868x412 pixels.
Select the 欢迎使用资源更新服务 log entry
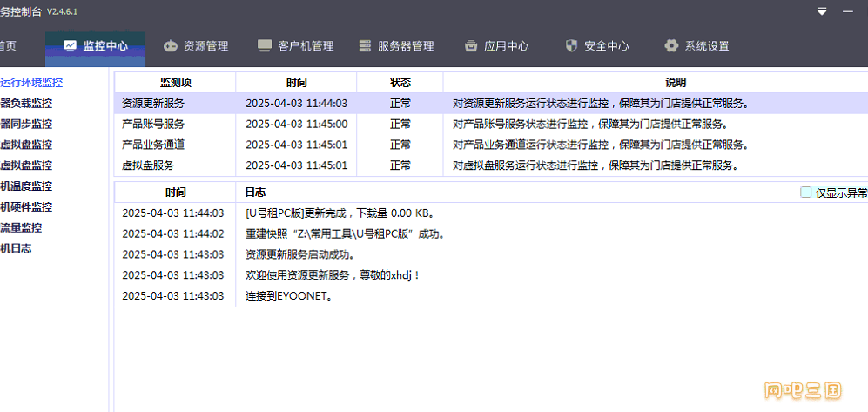[x=491, y=274]
